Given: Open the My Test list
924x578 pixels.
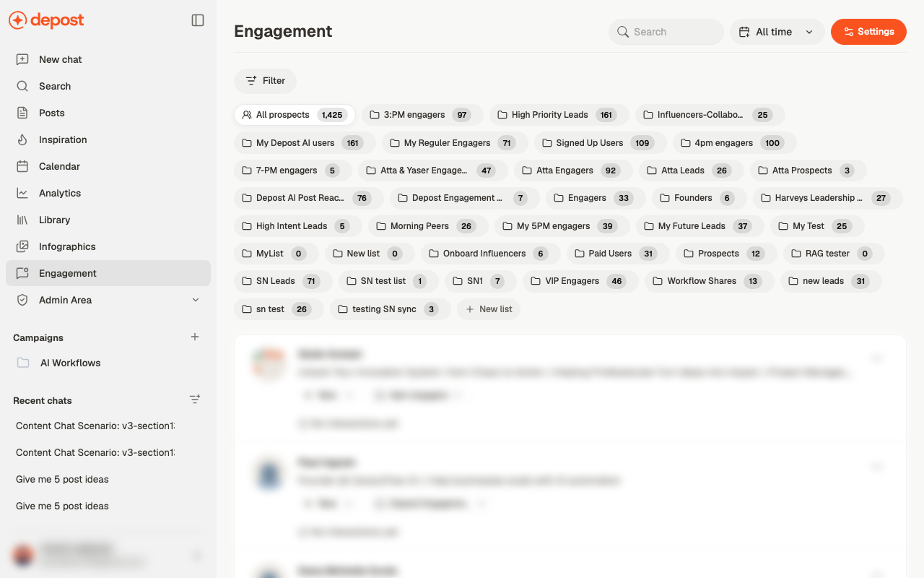Looking at the screenshot, I should tap(817, 226).
